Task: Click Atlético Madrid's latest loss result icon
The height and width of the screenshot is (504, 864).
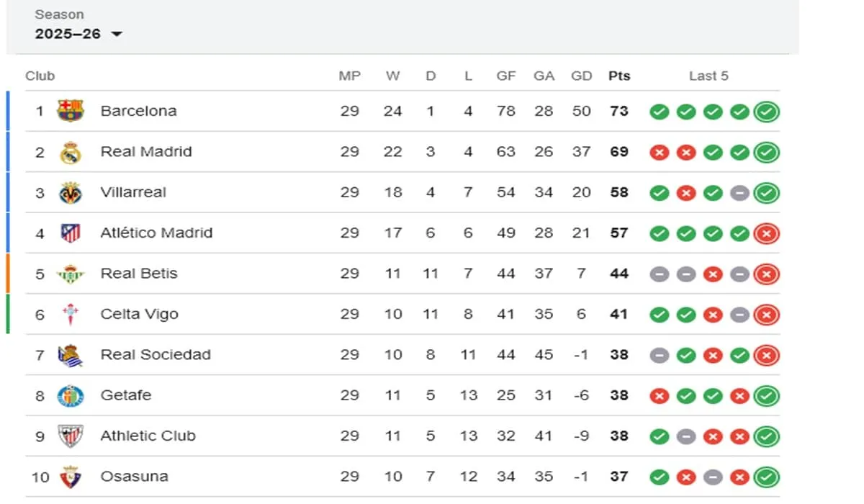Action: [x=767, y=233]
